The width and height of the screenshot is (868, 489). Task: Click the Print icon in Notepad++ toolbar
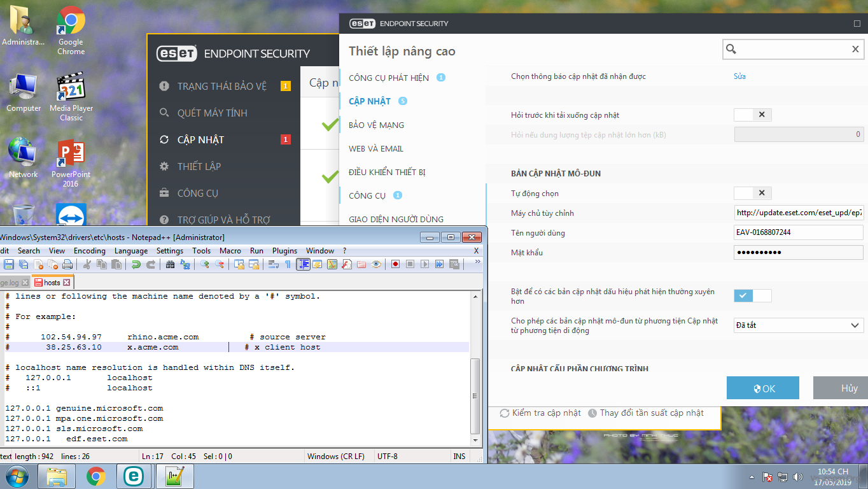point(67,264)
